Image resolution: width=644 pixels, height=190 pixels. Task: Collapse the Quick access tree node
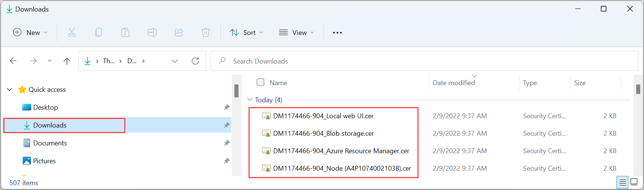click(10, 90)
